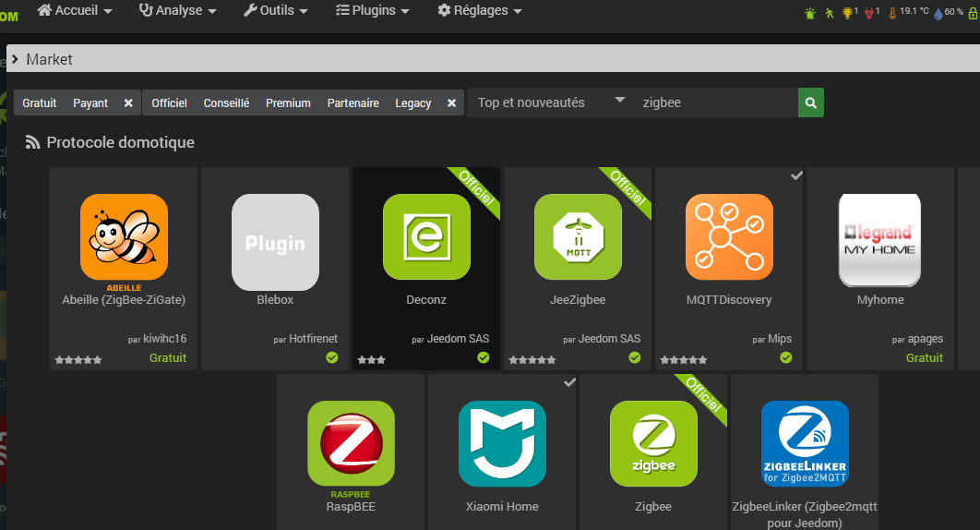Viewport: 980px width, 530px height.
Task: Click the red power plug status icon
Action: (868, 13)
